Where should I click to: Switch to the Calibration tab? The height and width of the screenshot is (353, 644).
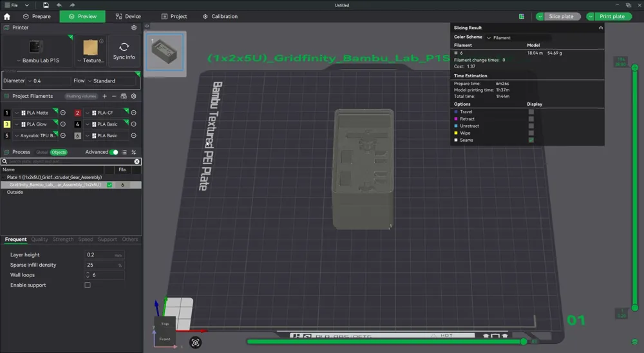(220, 17)
